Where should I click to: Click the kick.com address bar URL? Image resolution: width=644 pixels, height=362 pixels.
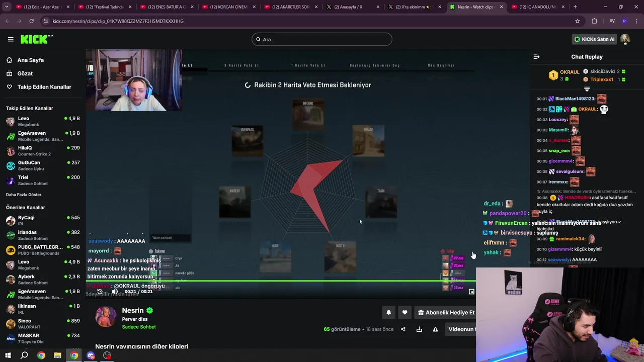(118, 21)
